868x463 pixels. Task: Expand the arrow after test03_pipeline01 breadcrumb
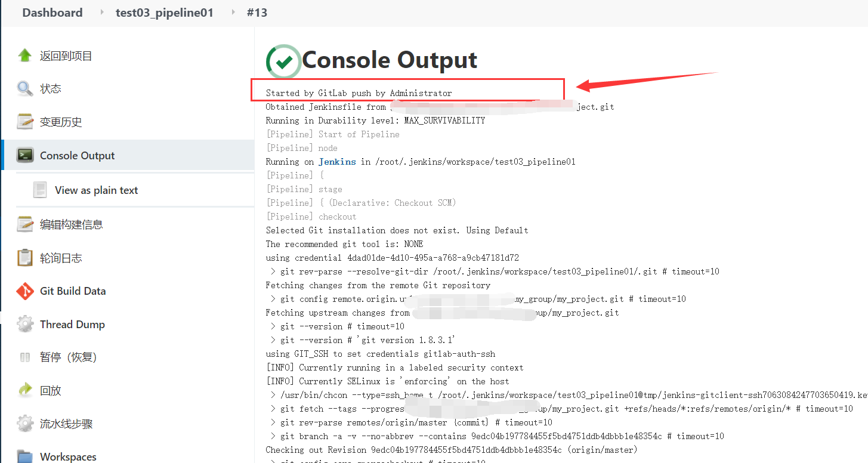click(x=232, y=13)
